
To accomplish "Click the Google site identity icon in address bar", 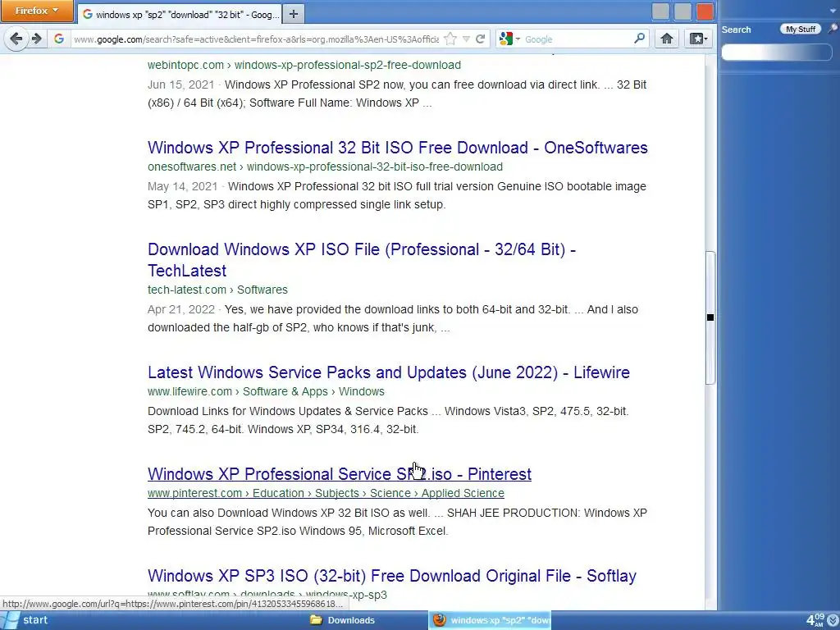I will point(59,39).
